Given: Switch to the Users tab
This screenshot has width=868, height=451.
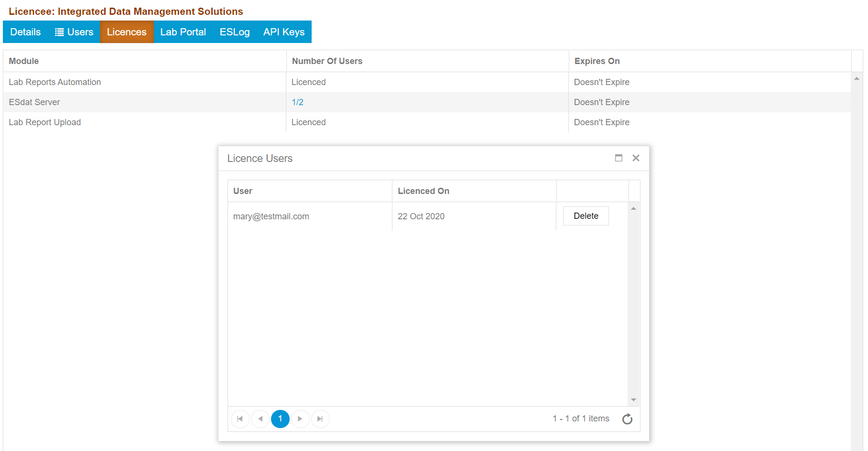Looking at the screenshot, I should click(74, 32).
